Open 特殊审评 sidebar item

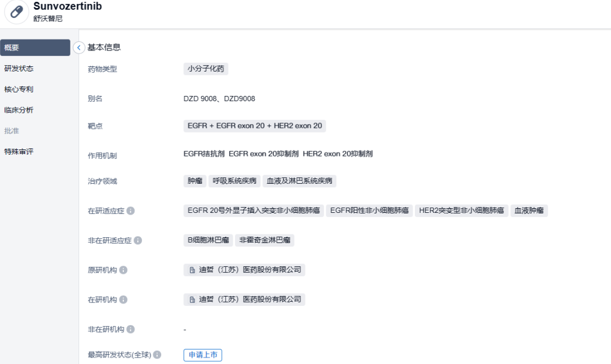coord(19,152)
